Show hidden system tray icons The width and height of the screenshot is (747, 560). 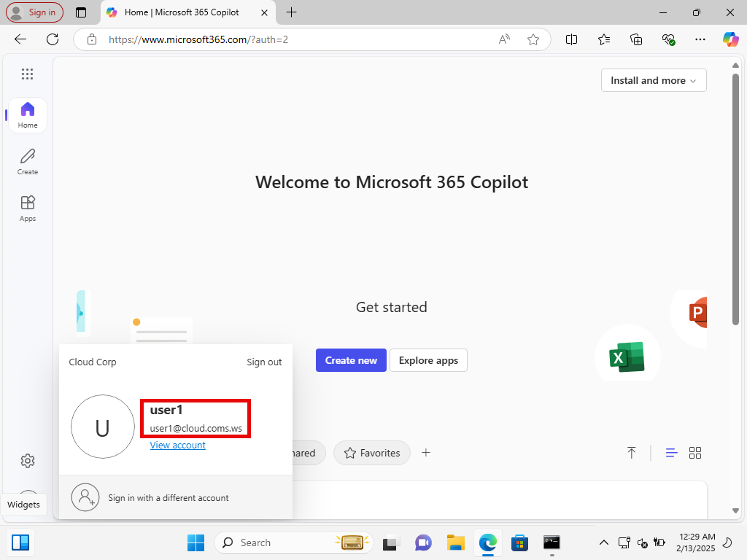(603, 542)
